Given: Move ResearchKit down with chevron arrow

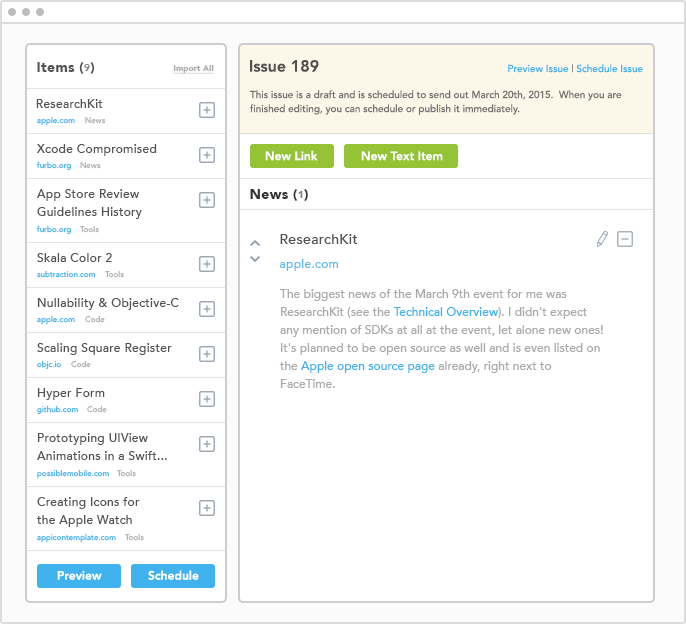Looking at the screenshot, I should coord(255,259).
